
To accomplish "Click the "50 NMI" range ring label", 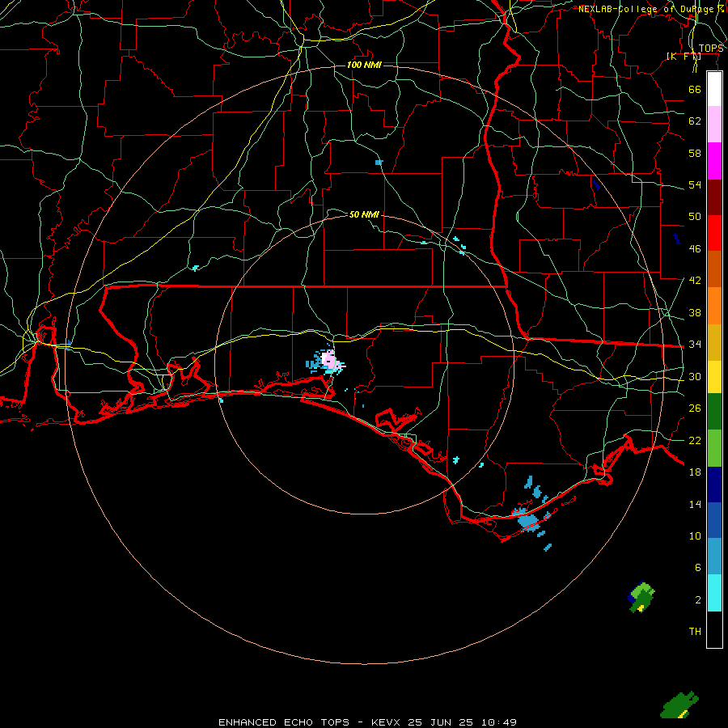I will (364, 214).
